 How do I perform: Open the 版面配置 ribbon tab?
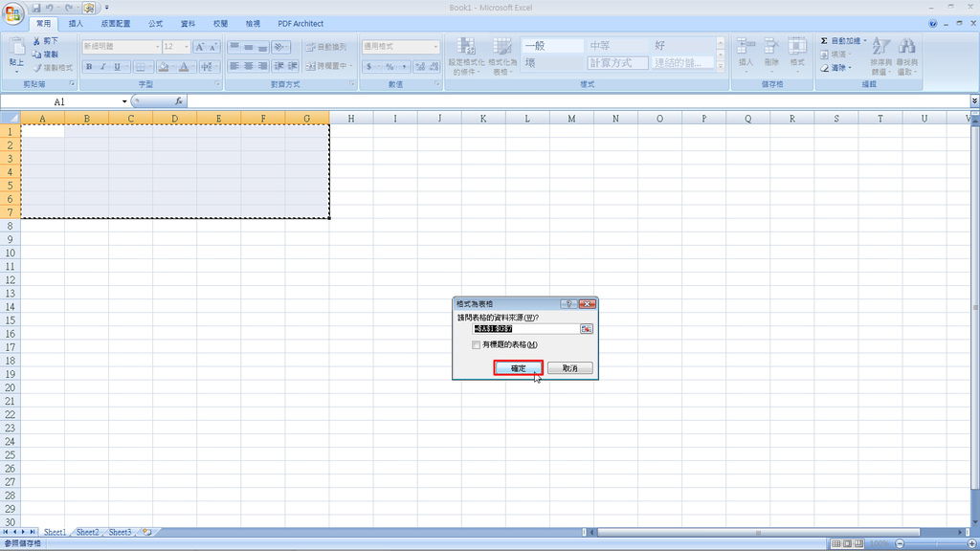click(x=116, y=24)
